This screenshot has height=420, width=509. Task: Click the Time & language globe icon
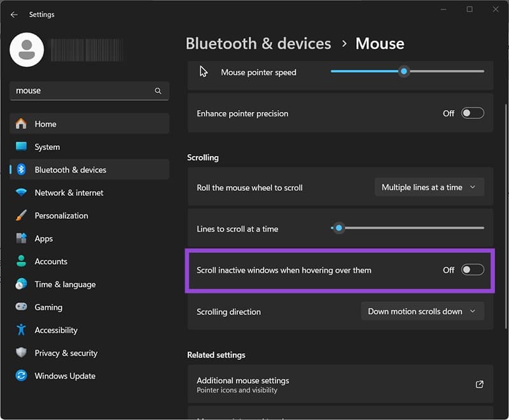21,284
